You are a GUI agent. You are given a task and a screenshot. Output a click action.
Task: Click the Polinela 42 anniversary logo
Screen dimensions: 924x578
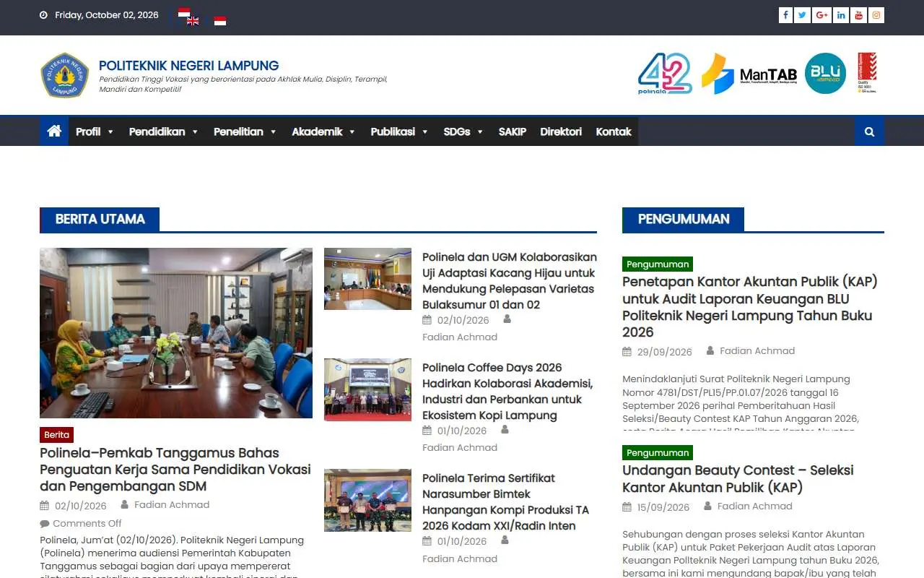(665, 74)
